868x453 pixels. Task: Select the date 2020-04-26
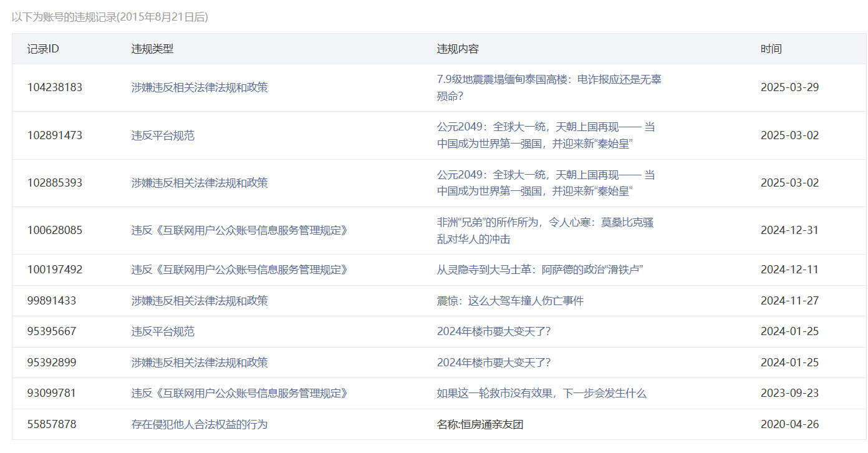pos(790,424)
